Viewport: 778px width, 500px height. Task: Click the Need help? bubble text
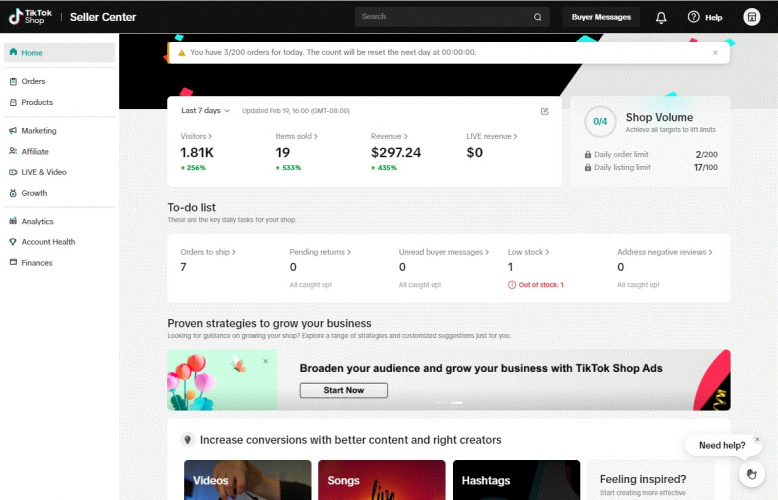click(722, 445)
